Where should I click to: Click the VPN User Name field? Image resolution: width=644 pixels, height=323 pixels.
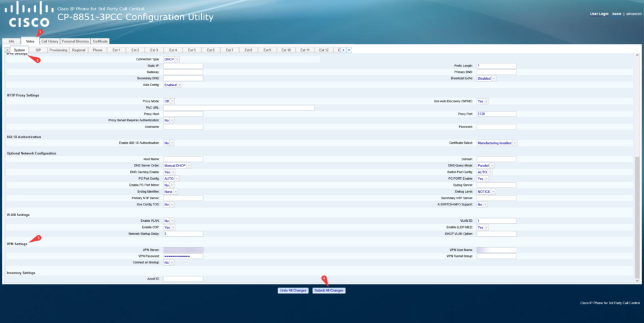pos(497,250)
